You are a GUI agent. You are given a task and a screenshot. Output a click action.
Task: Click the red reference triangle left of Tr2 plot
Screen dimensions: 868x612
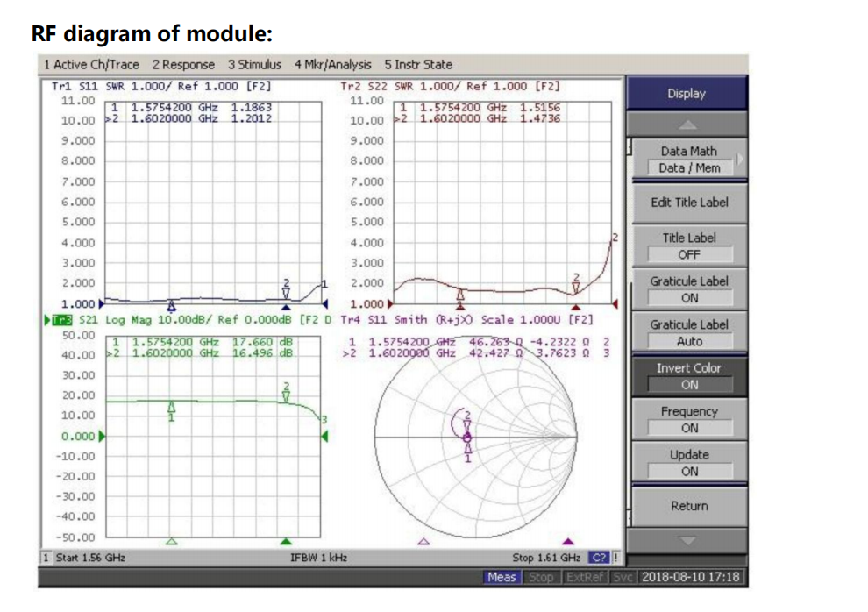pyautogui.click(x=390, y=303)
